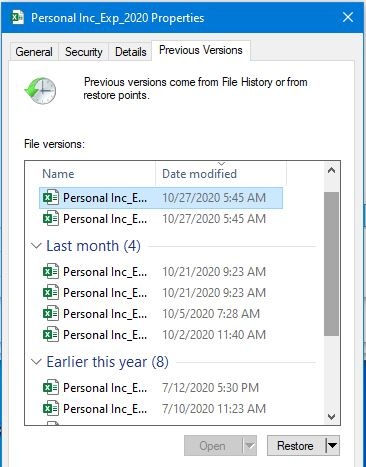Open the Open button dropdown arrow
The width and height of the screenshot is (366, 467).
pos(250,445)
